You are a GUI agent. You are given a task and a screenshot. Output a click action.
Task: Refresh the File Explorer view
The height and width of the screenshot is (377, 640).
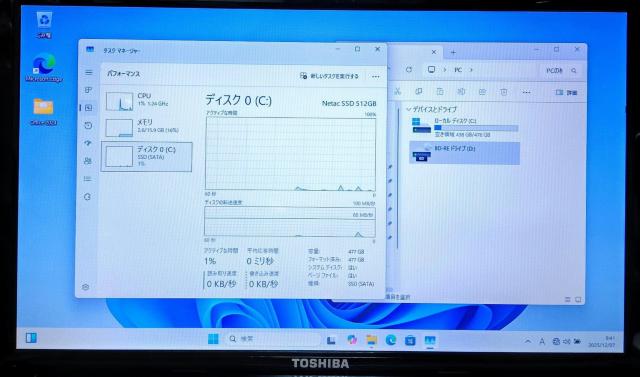click(x=409, y=70)
